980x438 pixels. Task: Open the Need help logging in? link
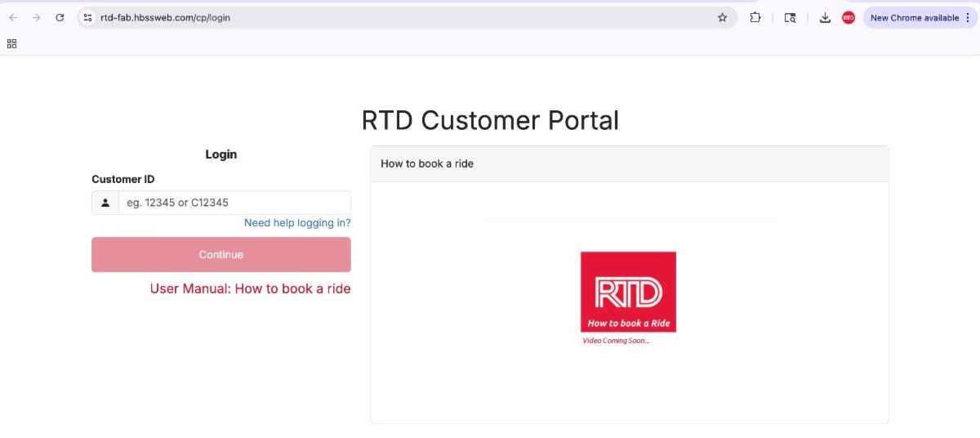297,222
